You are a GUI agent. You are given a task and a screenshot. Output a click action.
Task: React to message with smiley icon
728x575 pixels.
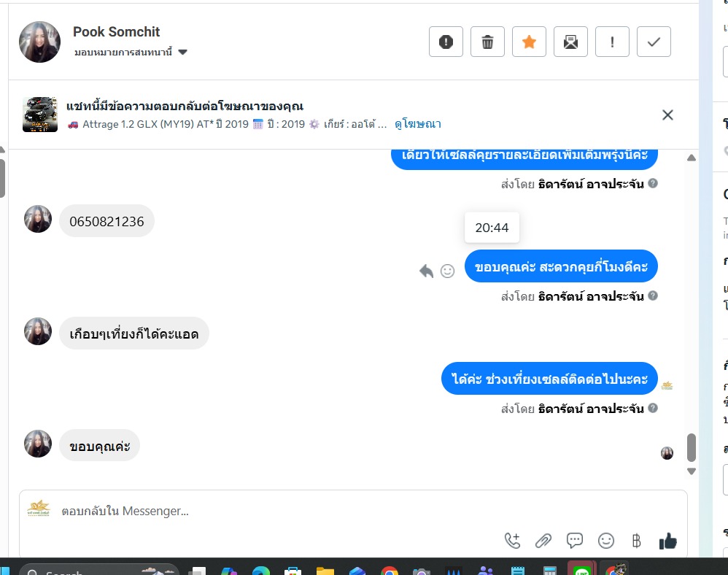pyautogui.click(x=447, y=271)
